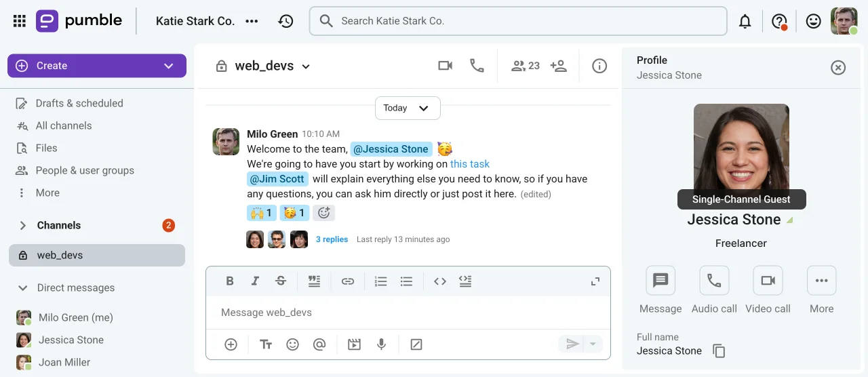The image size is (868, 377).
Task: Open Jessica Stone direct message
Action: (71, 340)
